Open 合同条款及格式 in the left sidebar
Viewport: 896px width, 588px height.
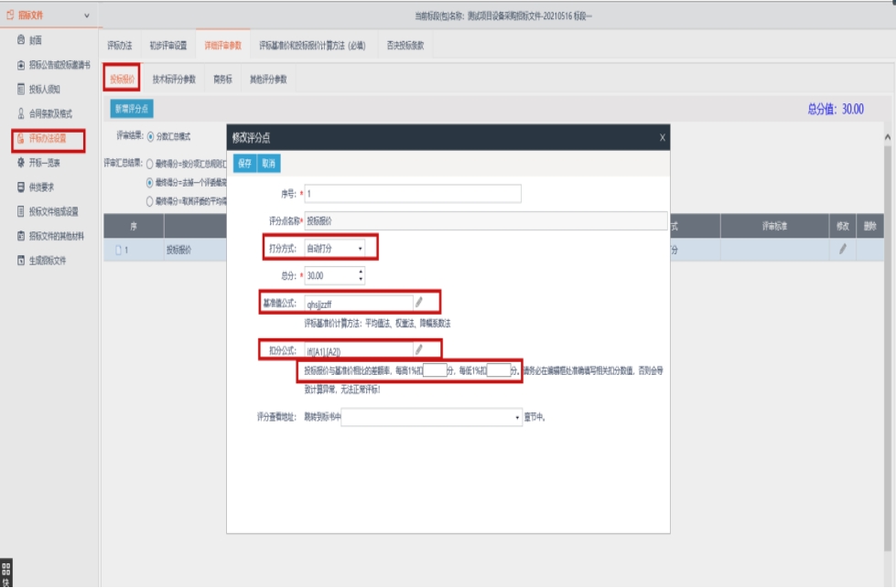(50, 113)
